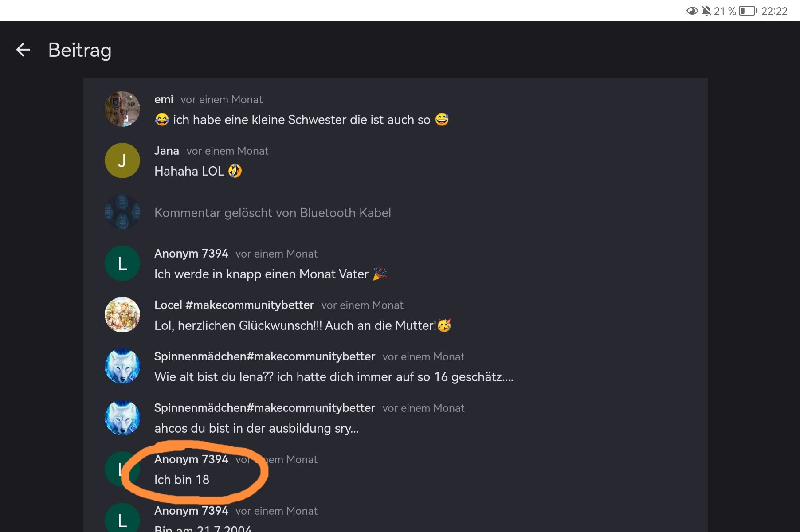Tap the battery icon in status bar
This screenshot has height=532, width=800.
(748, 11)
